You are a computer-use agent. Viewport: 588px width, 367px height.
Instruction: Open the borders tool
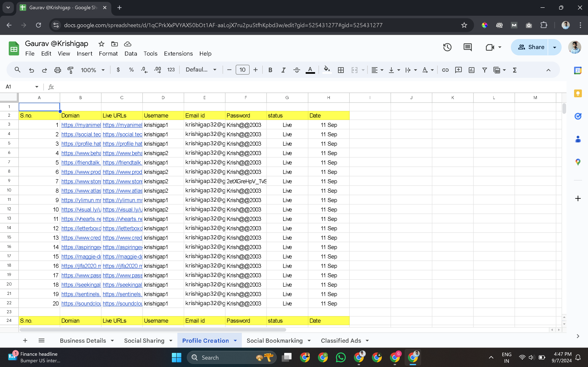click(341, 70)
